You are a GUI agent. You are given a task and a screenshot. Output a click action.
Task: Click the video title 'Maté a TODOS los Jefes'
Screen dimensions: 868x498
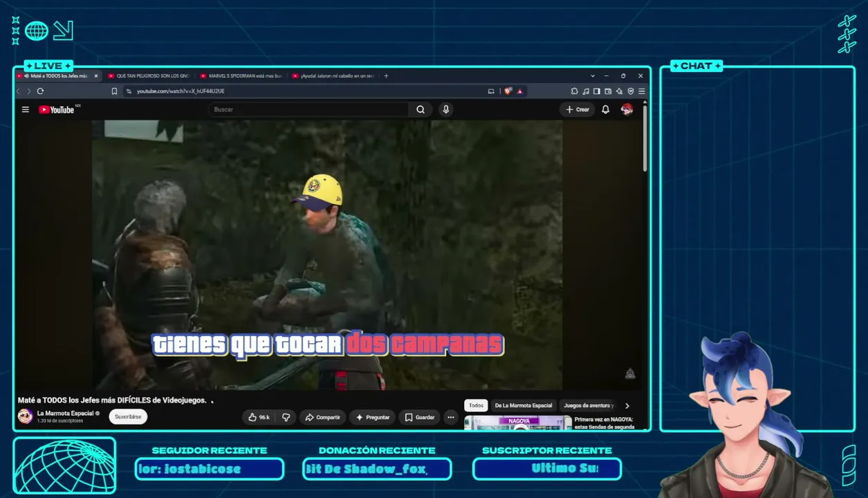[x=112, y=400]
